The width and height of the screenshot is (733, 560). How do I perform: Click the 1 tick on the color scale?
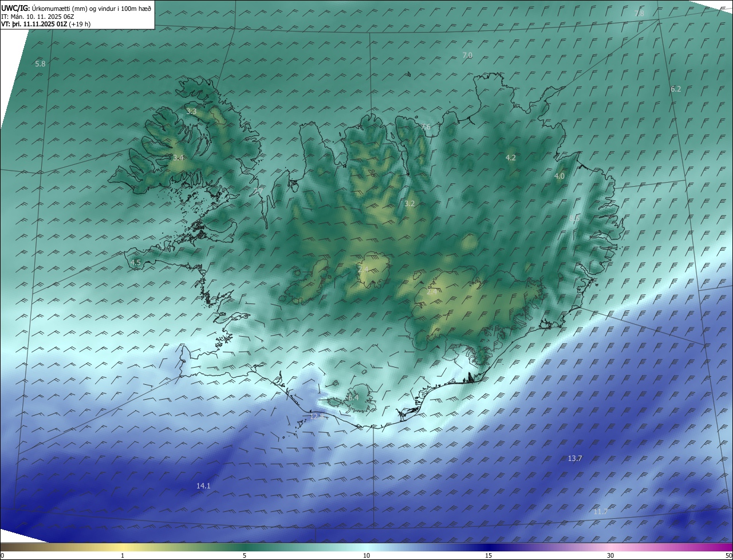[123, 556]
